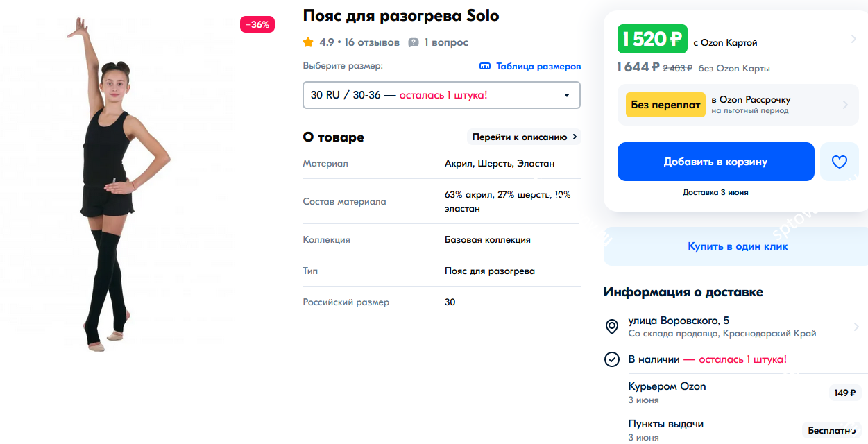Click the location pin icon
The image size is (868, 444).
pyautogui.click(x=612, y=327)
